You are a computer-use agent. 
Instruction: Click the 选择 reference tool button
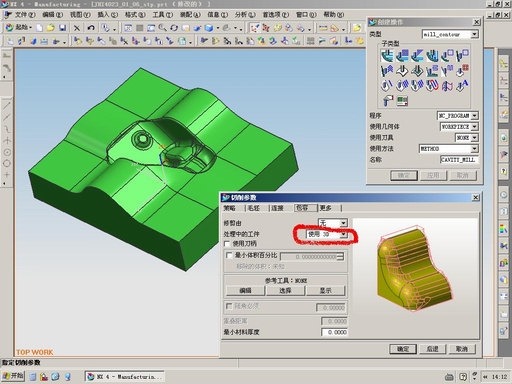click(x=285, y=291)
